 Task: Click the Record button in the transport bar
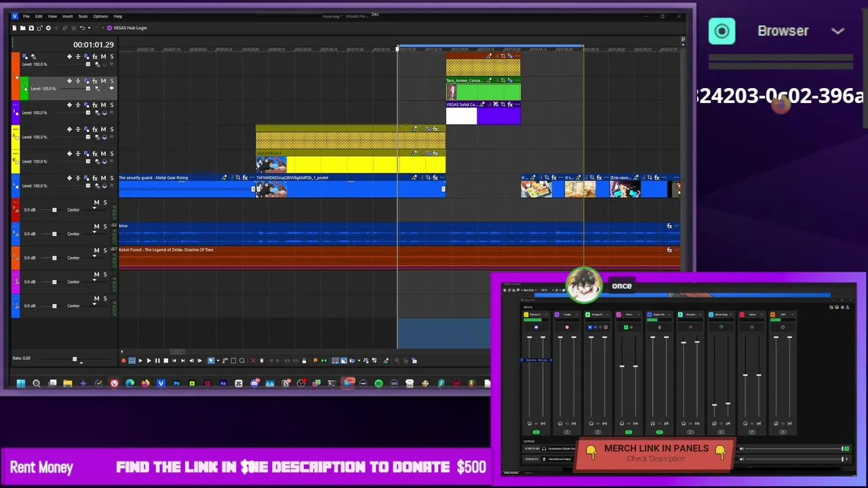coord(124,361)
